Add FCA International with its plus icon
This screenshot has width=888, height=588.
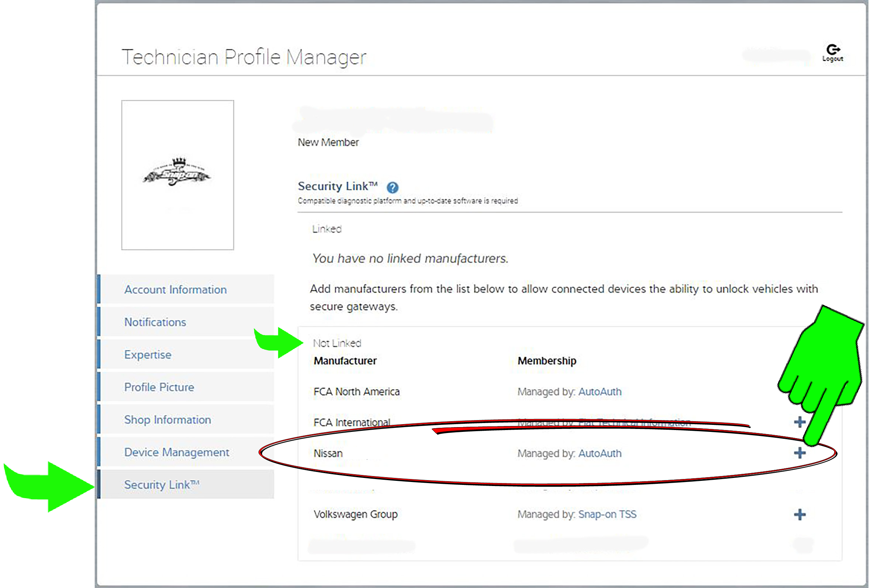click(800, 422)
